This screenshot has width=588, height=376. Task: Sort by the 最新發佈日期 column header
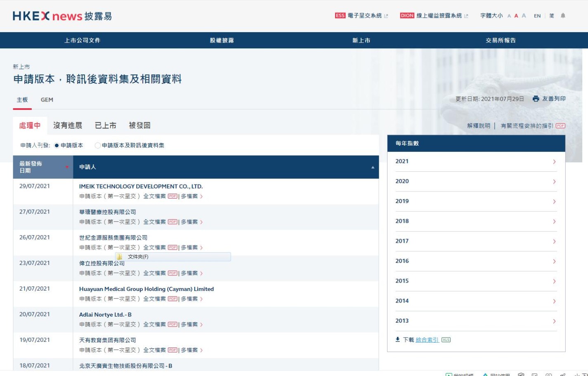(43, 167)
